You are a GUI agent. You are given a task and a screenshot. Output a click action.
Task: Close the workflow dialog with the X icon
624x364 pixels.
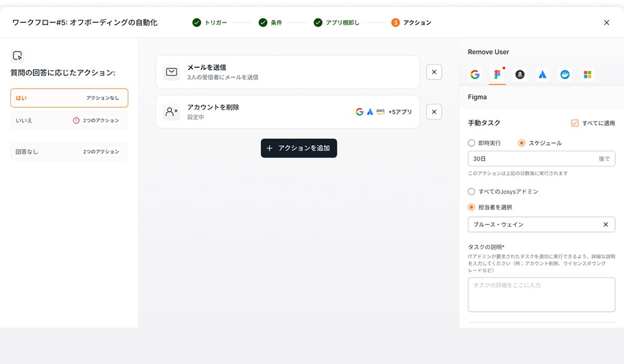(606, 22)
